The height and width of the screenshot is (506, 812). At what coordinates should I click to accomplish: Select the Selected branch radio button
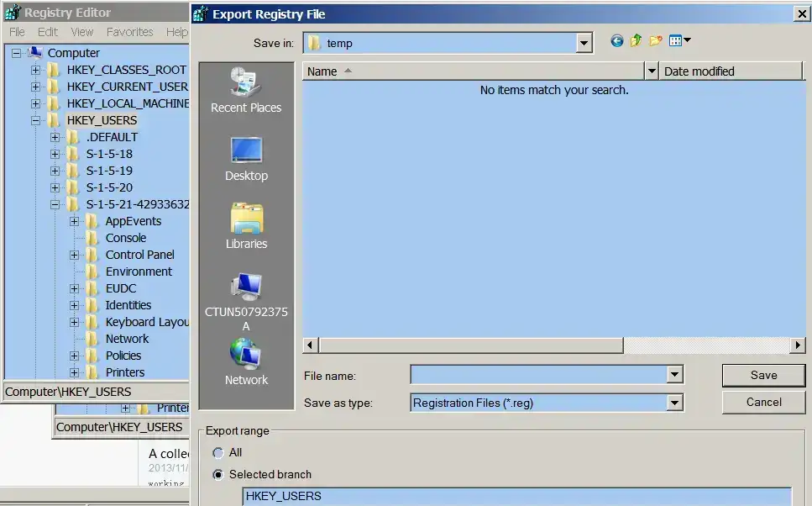tap(218, 474)
